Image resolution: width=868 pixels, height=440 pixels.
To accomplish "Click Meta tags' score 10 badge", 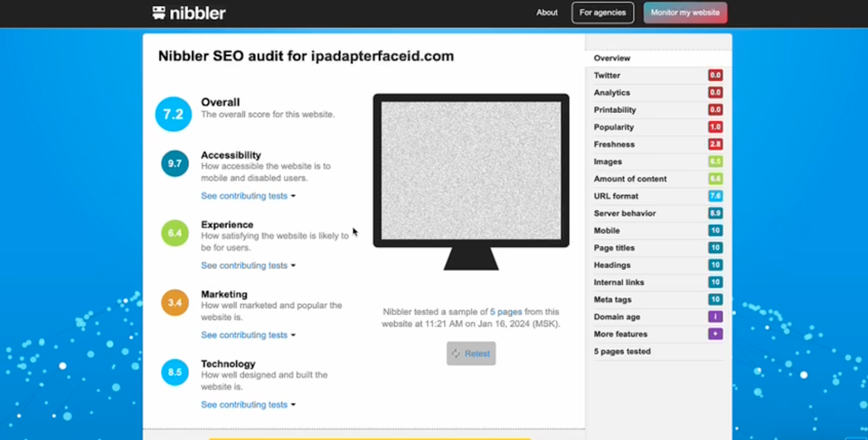I will pos(715,299).
